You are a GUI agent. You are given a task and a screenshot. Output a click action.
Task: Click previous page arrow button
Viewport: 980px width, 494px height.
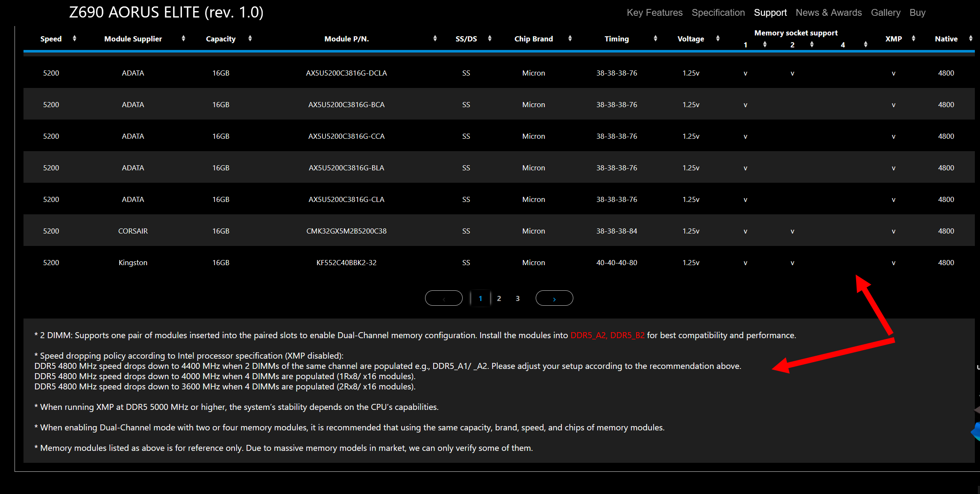coord(443,298)
